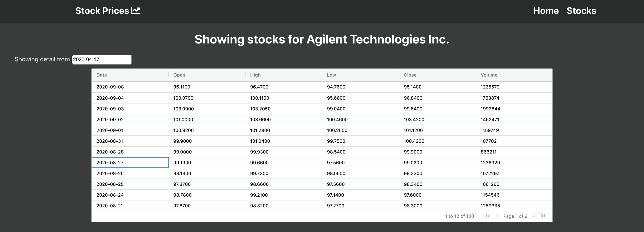Screen dimensions: 644x232
Task: Sort the table by the Volume column
Action: pos(489,75)
